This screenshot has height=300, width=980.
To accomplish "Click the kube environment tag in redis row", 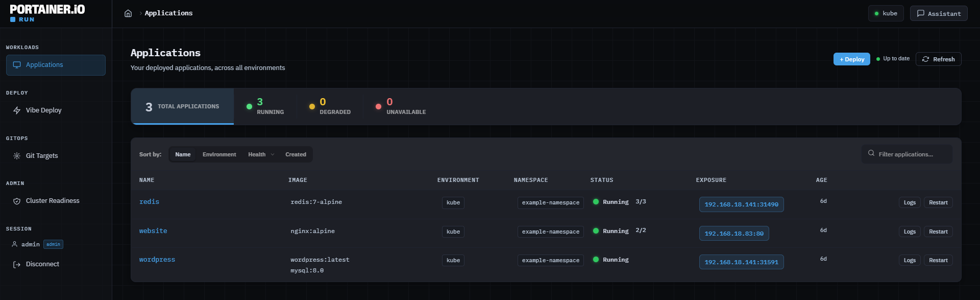I will pos(453,203).
